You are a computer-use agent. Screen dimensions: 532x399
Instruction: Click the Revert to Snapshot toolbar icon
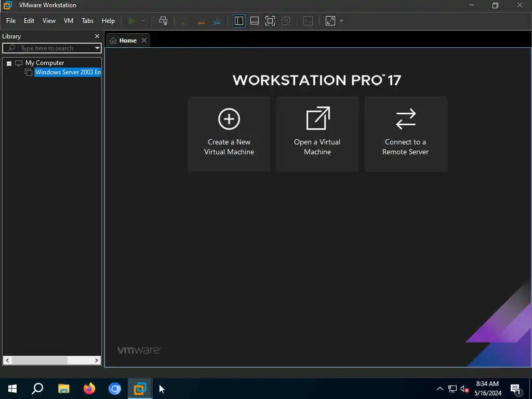[201, 21]
